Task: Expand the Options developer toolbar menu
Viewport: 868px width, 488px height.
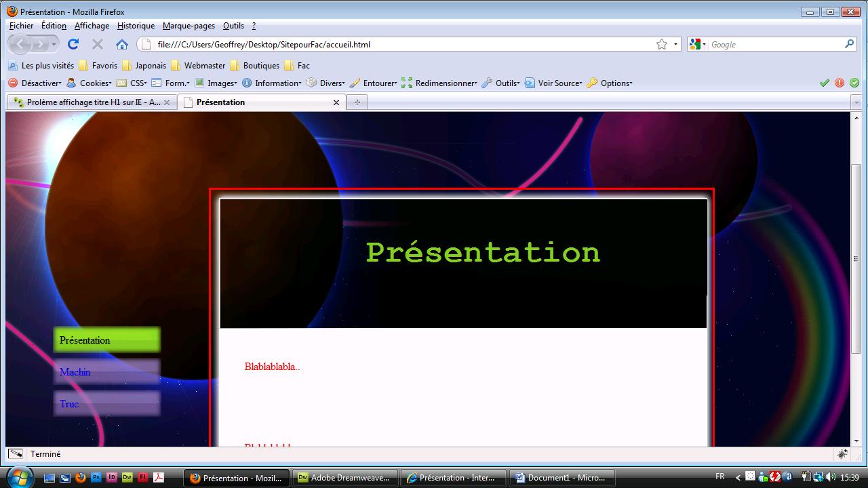Action: tap(610, 83)
